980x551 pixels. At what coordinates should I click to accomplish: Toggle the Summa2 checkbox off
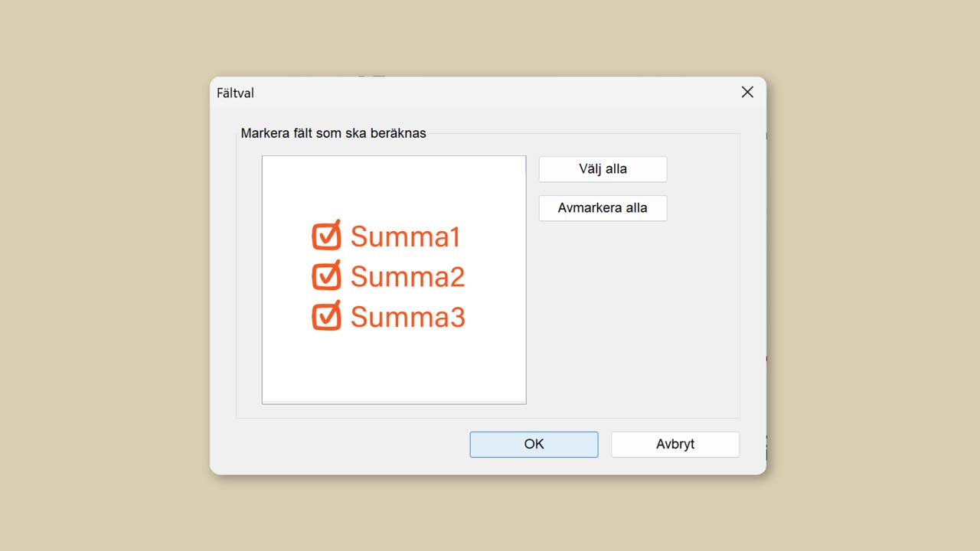[326, 275]
